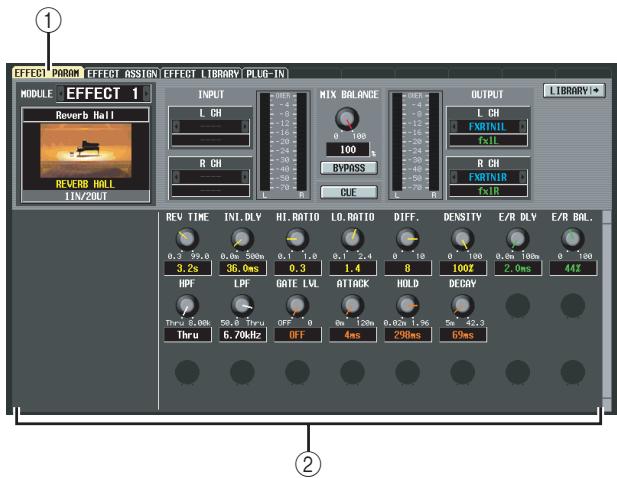Click the HOLD knob
The height and width of the screenshot is (478, 617).
coord(407,305)
